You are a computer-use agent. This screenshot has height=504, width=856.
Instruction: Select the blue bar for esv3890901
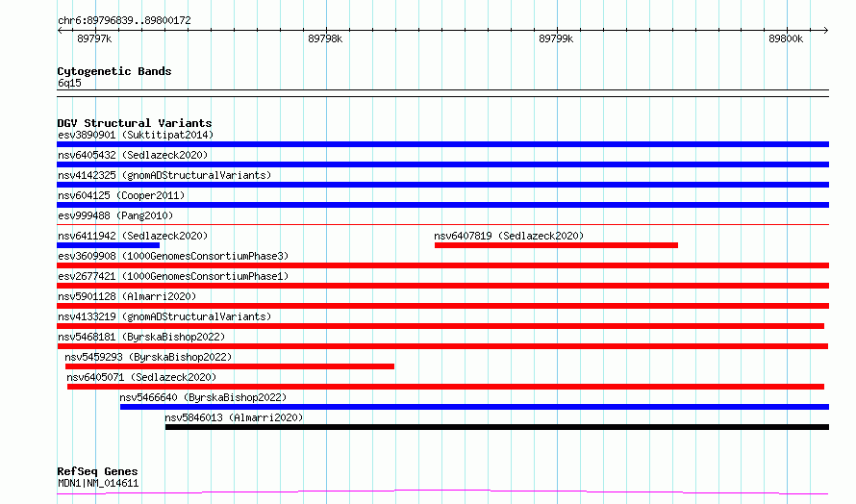tap(442, 144)
